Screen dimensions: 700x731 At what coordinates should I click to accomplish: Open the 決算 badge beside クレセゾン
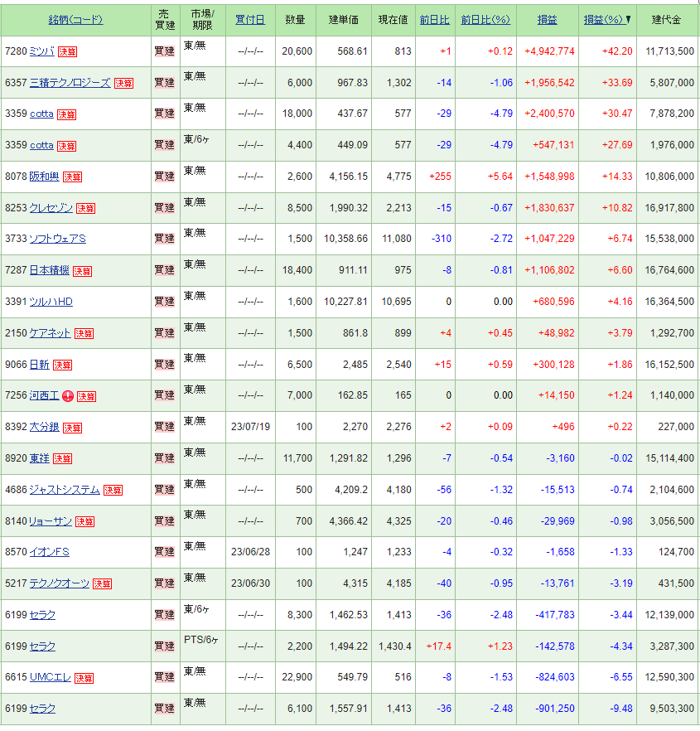pyautogui.click(x=86, y=208)
